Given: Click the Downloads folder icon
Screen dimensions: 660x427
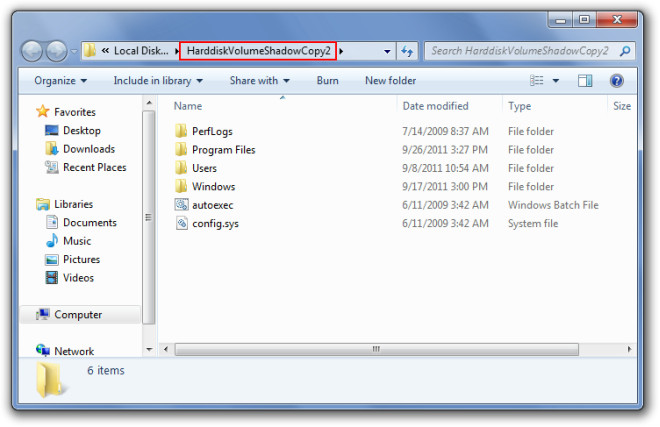Looking at the screenshot, I should point(52,148).
